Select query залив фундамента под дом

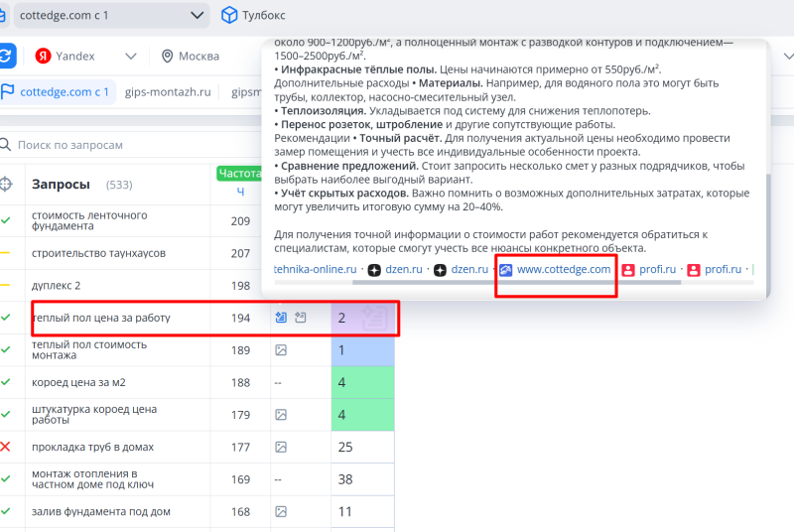pyautogui.click(x=101, y=512)
